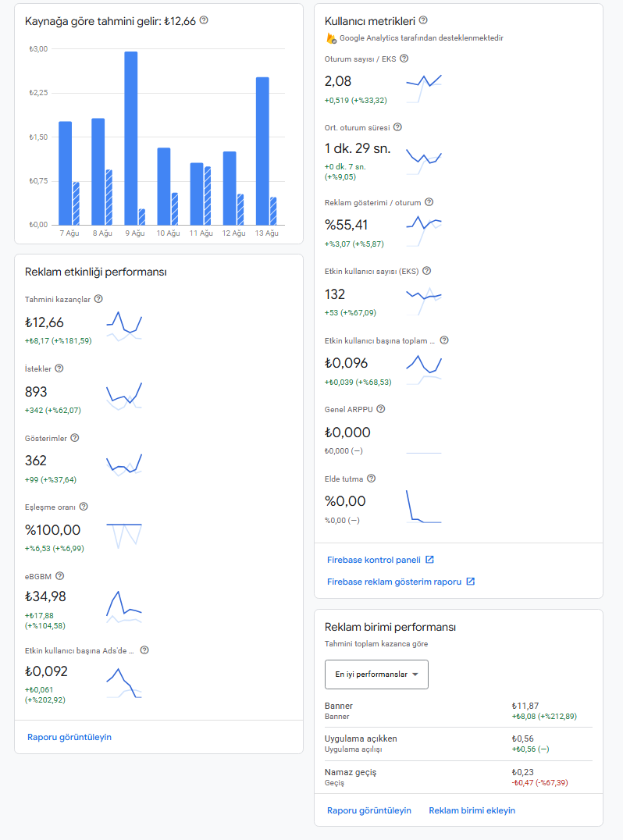Viewport: 623px width, 840px height.
Task: Click the ₺12,66 Tahmini kazançlar value
Action: [44, 322]
